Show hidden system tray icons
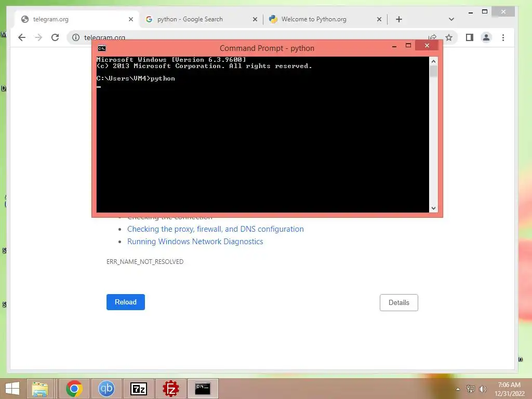 (x=458, y=389)
